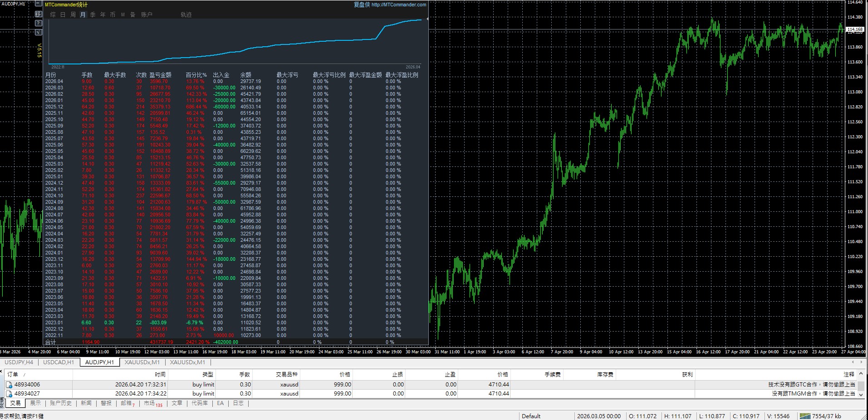Sort orders by the 注释 column header
Image resolution: width=868 pixels, height=420 pixels.
(775, 375)
